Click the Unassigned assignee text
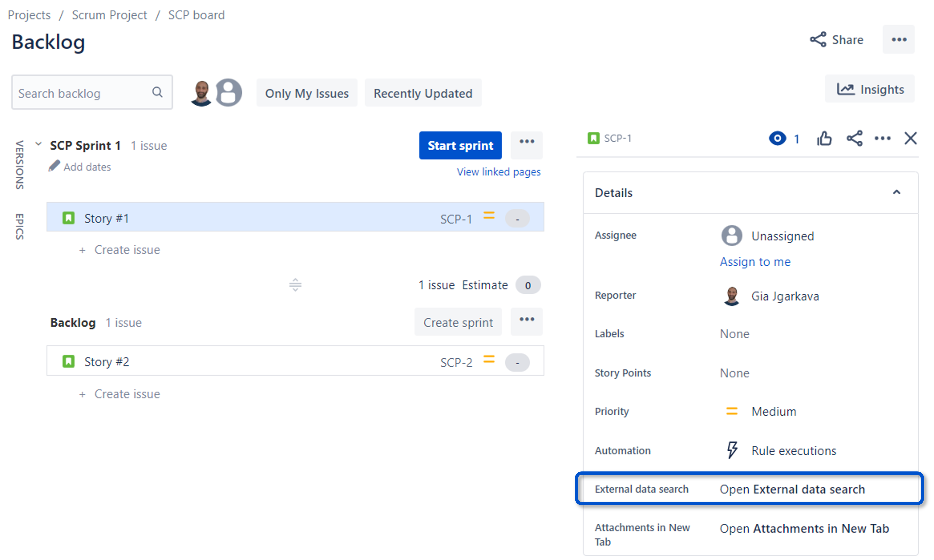 pos(782,236)
